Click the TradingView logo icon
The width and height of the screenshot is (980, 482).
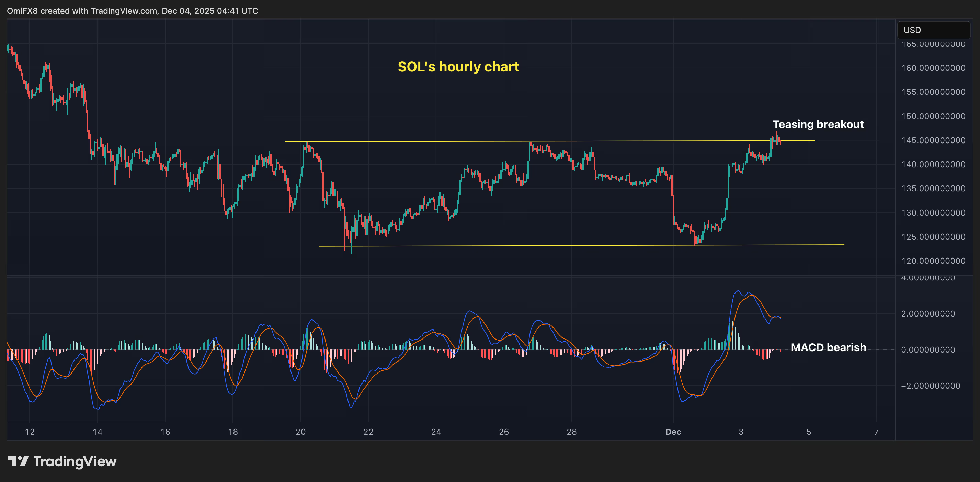tap(18, 461)
